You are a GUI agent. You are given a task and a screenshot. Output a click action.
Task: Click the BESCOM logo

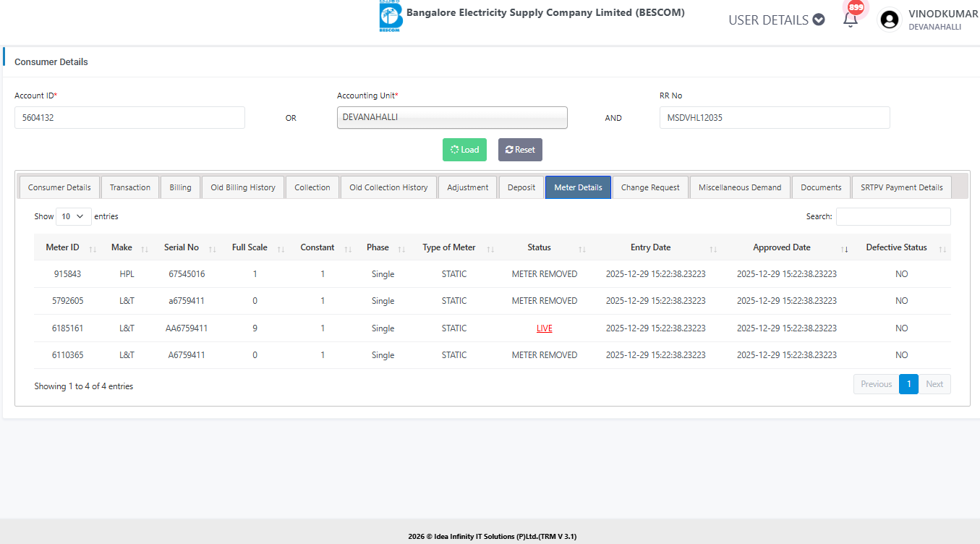pyautogui.click(x=391, y=17)
